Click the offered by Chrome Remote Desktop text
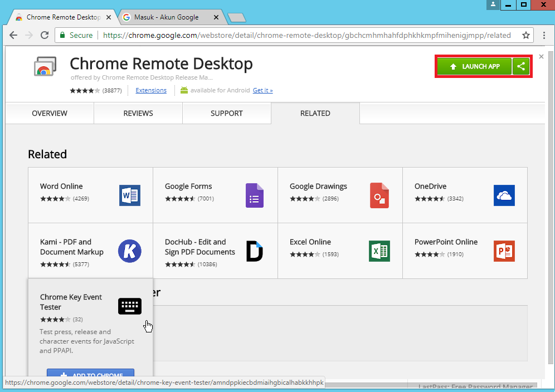This screenshot has height=392, width=555. tap(142, 77)
